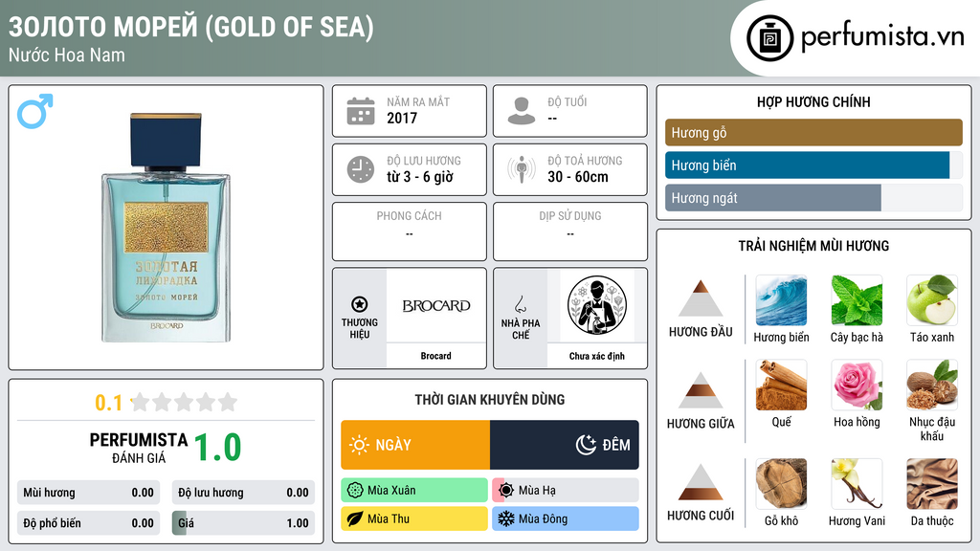Image resolution: width=980 pixels, height=551 pixels.
Task: Click the calendar icon beside Năm ra mắt
Action: point(361,111)
